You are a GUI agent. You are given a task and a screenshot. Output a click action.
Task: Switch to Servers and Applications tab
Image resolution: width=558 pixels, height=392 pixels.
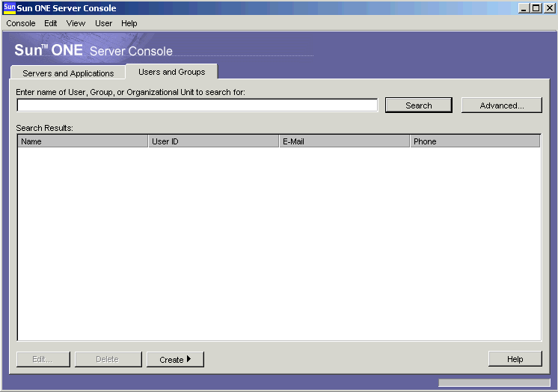click(68, 73)
